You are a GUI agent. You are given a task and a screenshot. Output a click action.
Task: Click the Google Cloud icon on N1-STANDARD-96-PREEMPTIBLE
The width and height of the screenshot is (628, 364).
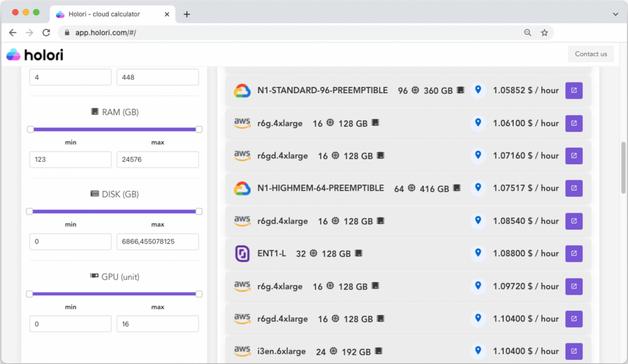point(242,89)
